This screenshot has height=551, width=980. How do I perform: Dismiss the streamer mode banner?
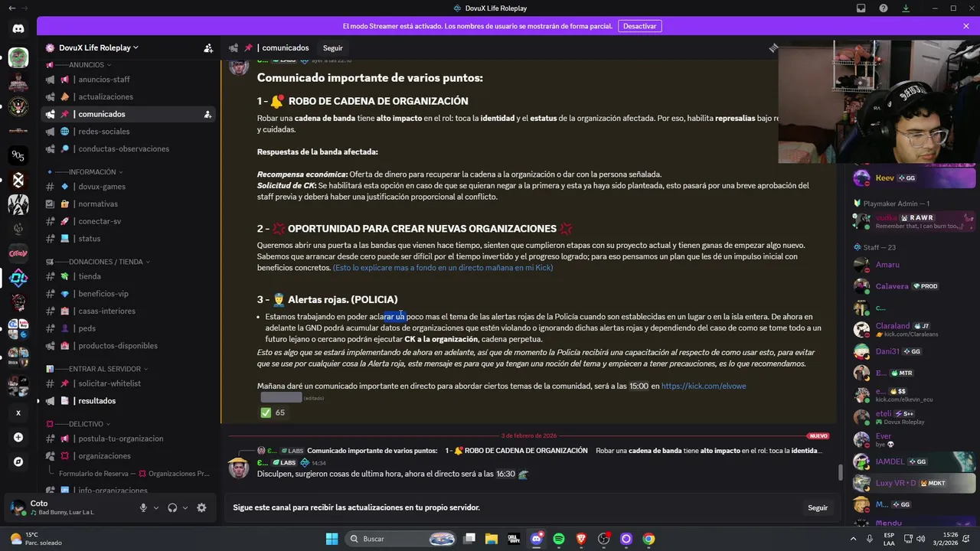point(966,26)
